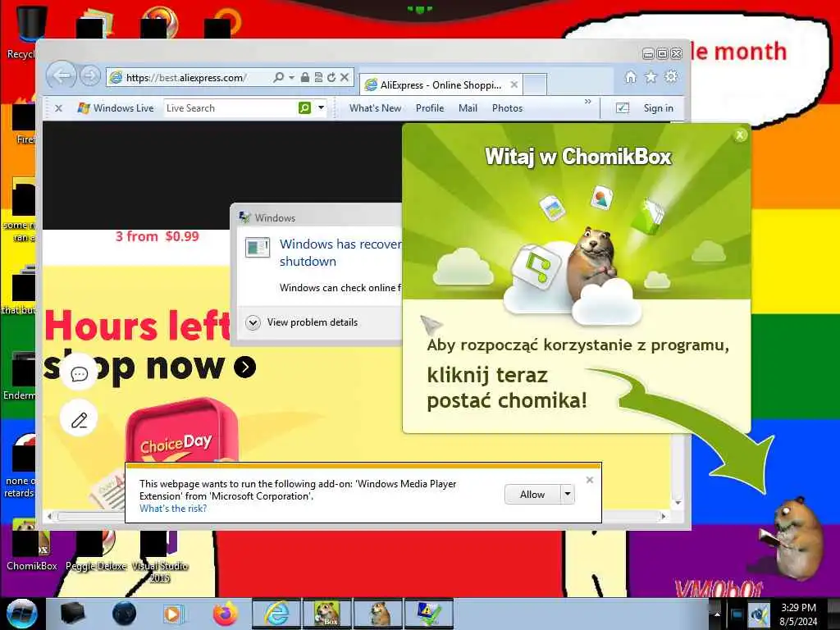840x630 pixels.
Task: Open Mail in Windows Live toolbar
Action: pyautogui.click(x=468, y=108)
